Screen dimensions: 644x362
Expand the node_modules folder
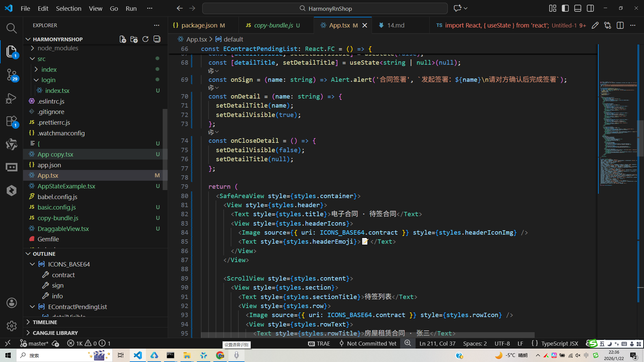pyautogui.click(x=33, y=48)
